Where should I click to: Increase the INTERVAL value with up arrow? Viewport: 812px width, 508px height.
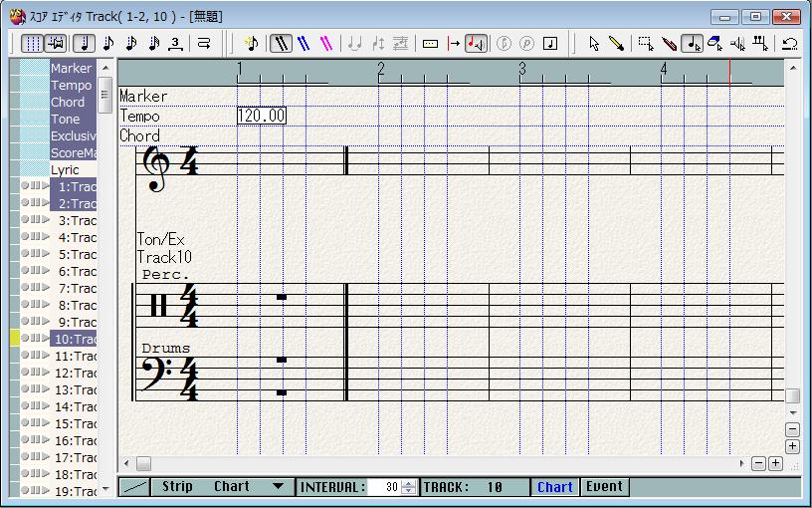409,484
